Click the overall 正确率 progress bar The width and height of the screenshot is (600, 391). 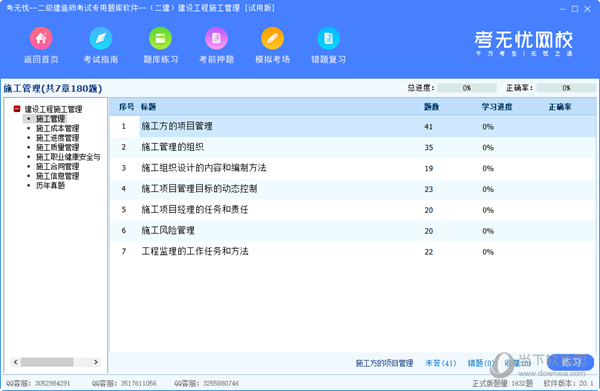566,88
